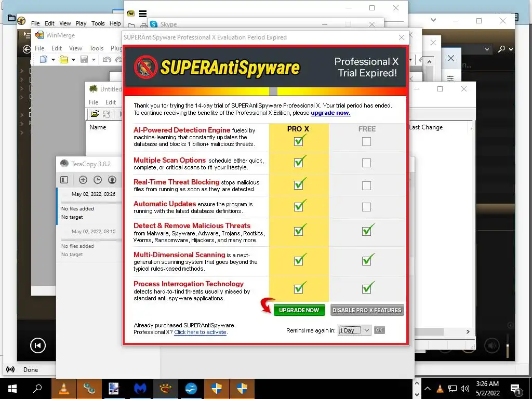Toggle FREE checkbox for Detect & Remove Malicious Threats

pos(366,231)
